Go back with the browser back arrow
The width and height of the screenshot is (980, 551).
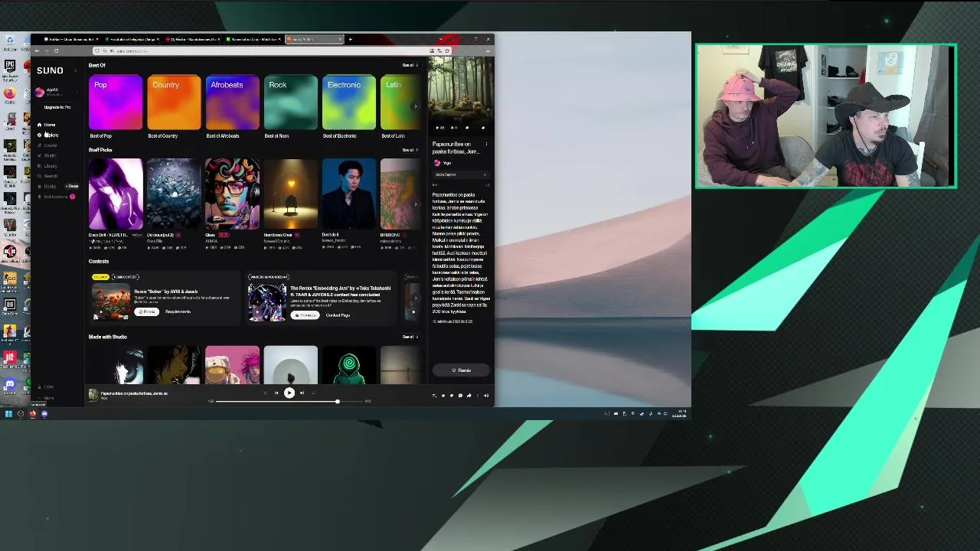(x=37, y=51)
